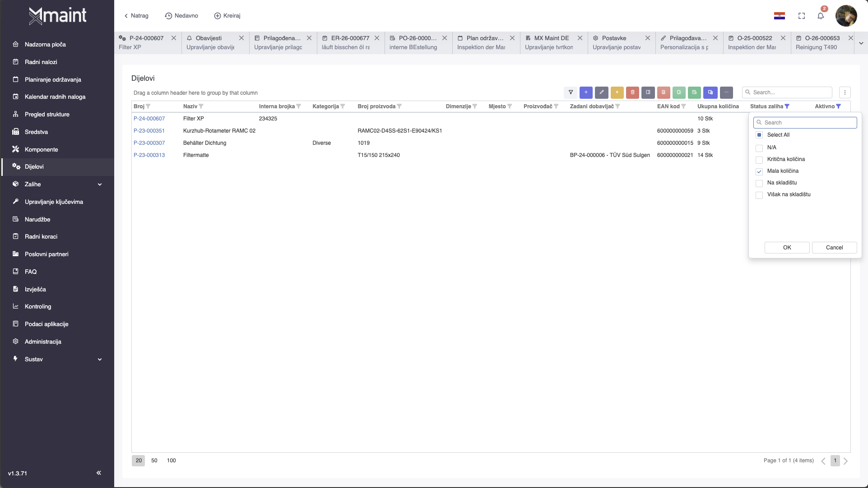
Task: Toggle fullscreen mode icon
Action: (x=802, y=16)
